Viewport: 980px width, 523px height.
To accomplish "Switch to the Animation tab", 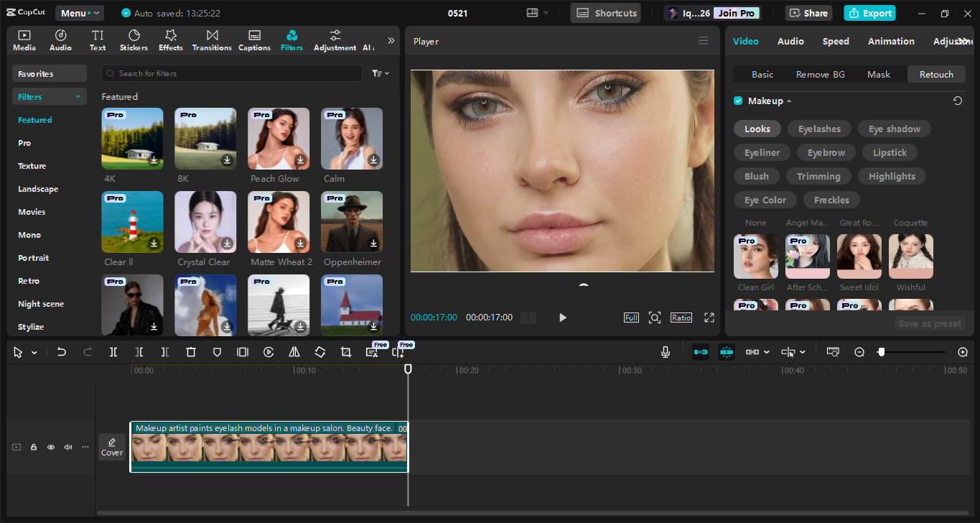I will pos(891,41).
